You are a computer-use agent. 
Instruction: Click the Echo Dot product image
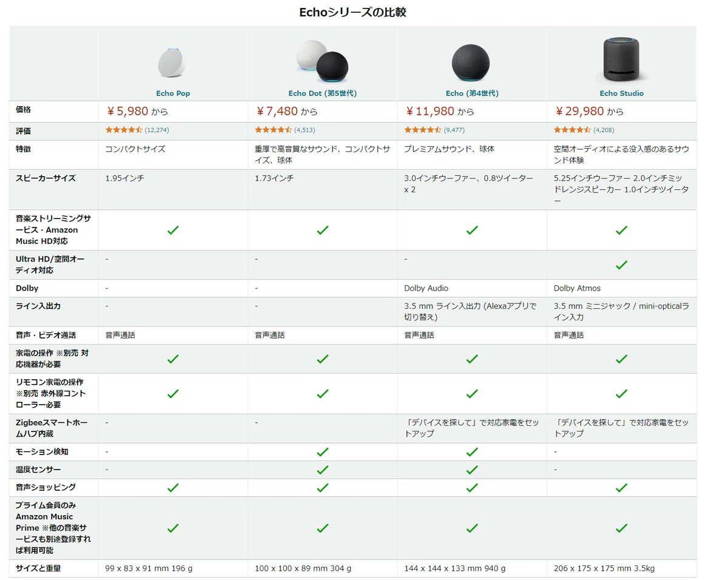click(x=322, y=61)
